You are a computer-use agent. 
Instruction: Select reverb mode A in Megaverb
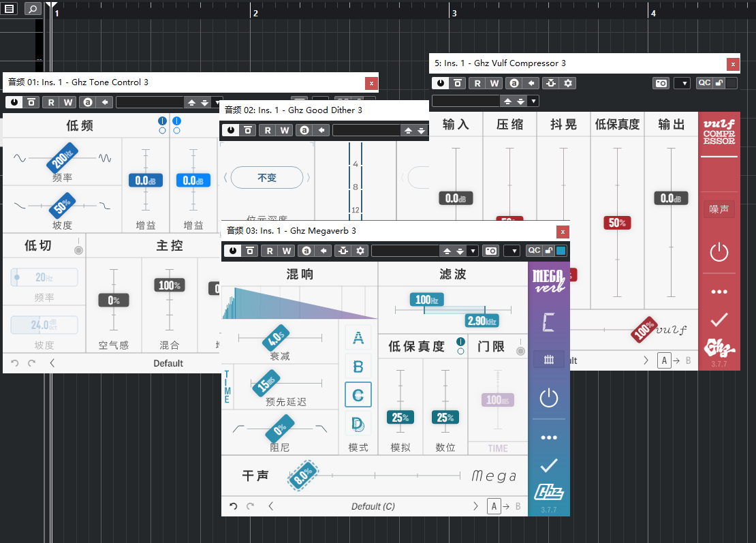coord(358,339)
